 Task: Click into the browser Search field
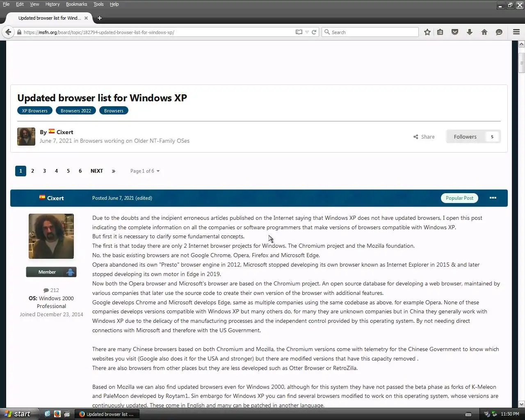click(x=370, y=32)
